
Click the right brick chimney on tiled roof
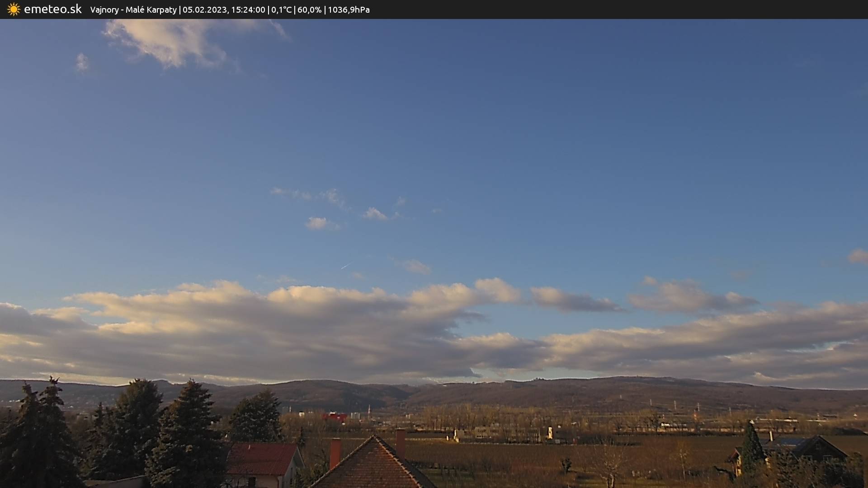pos(400,442)
